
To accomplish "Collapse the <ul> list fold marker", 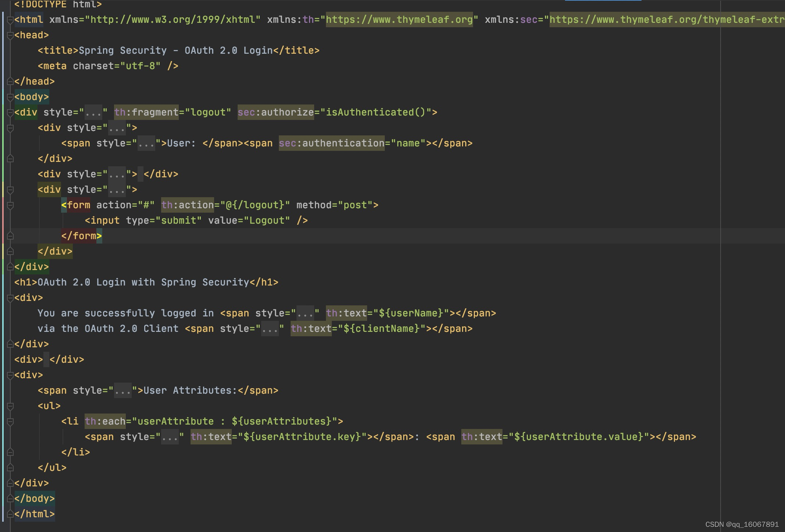I will [10, 406].
